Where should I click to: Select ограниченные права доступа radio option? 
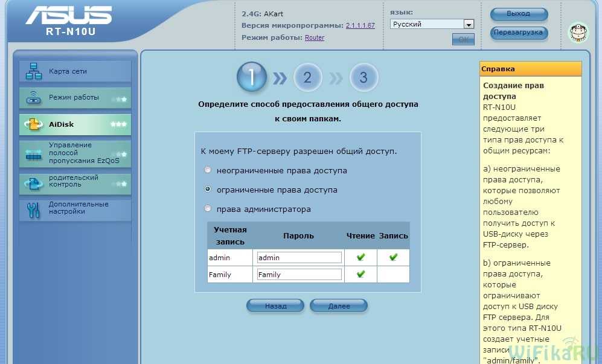[208, 190]
